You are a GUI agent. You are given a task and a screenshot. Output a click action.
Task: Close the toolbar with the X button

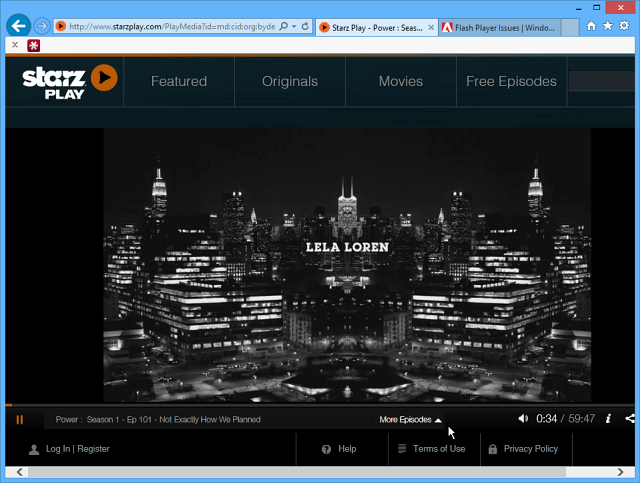(x=15, y=45)
